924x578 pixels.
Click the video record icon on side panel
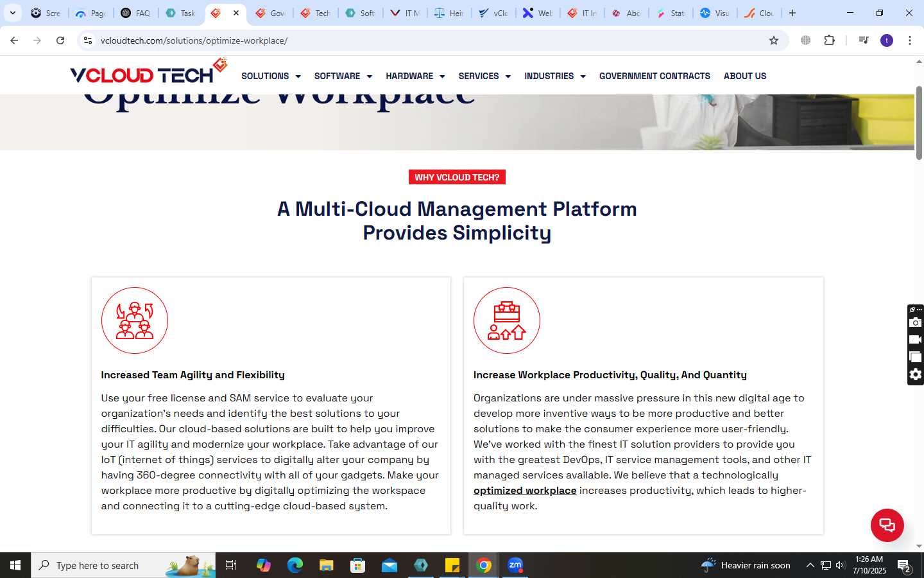point(916,340)
